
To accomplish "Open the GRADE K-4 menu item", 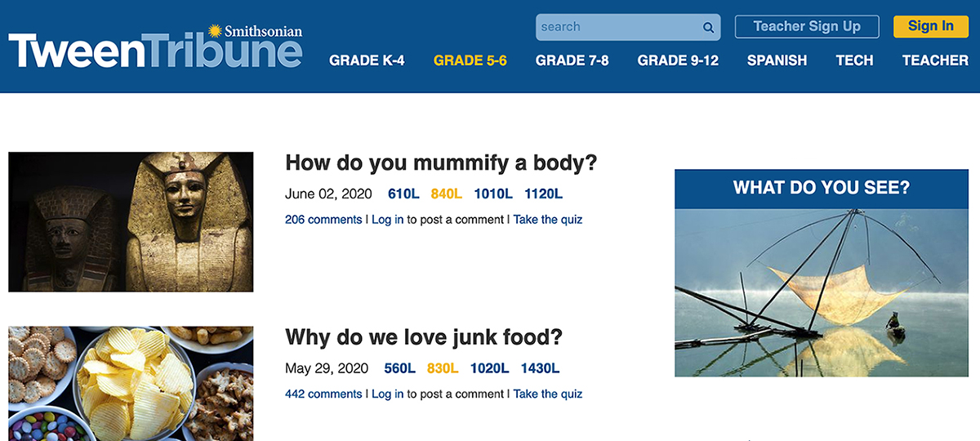I will coord(367,60).
